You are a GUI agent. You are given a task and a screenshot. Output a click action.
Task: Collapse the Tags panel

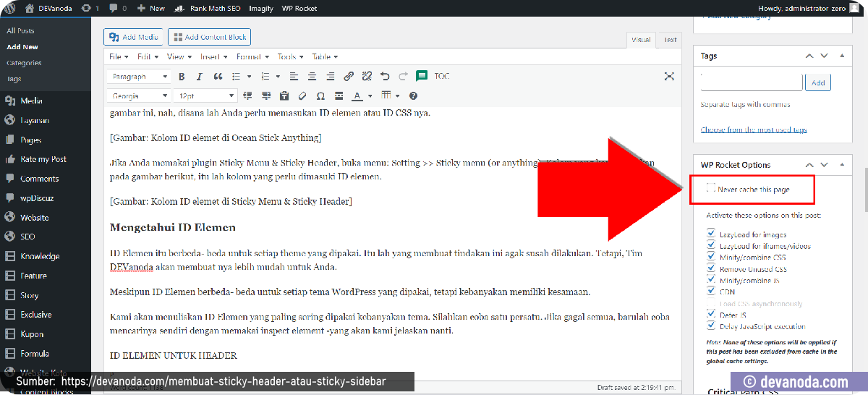[x=841, y=55]
